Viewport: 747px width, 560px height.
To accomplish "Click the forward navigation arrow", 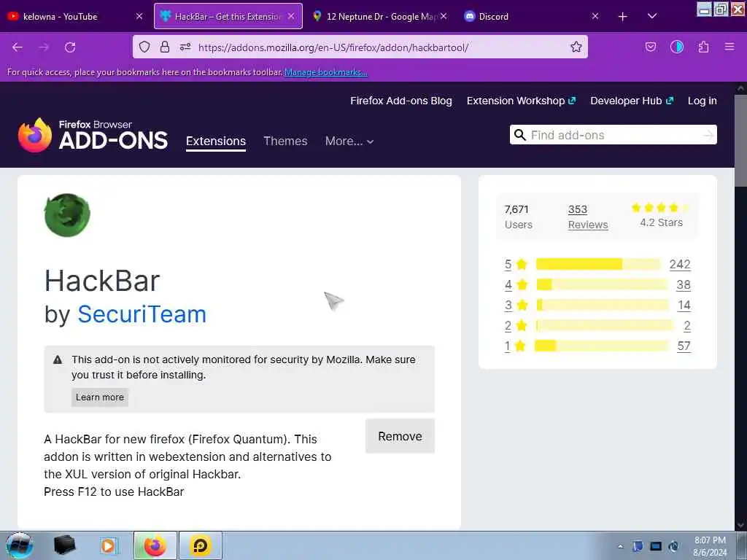I will [x=44, y=47].
